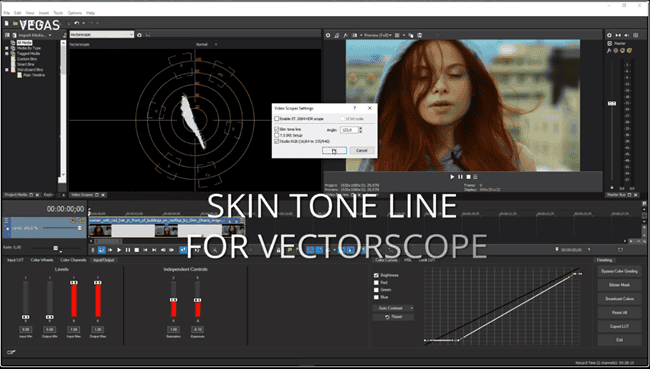Open the Tools menu
Viewport: 650px width, 369px height.
click(58, 13)
